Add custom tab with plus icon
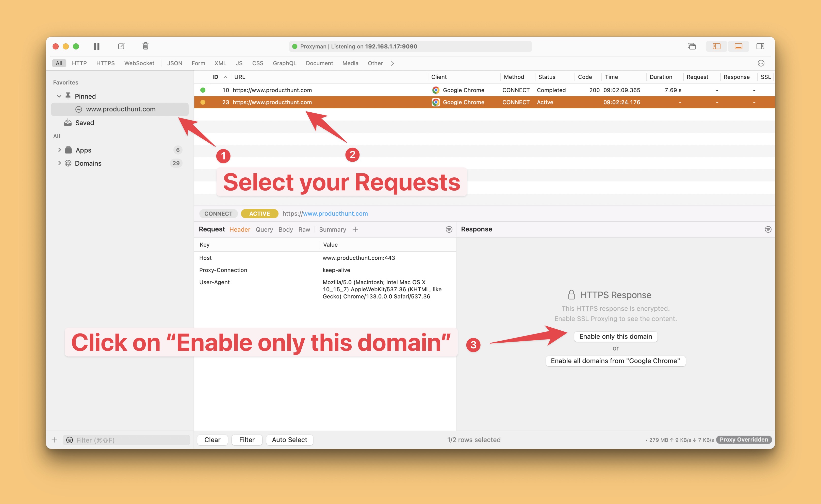The image size is (821, 504). 355,229
